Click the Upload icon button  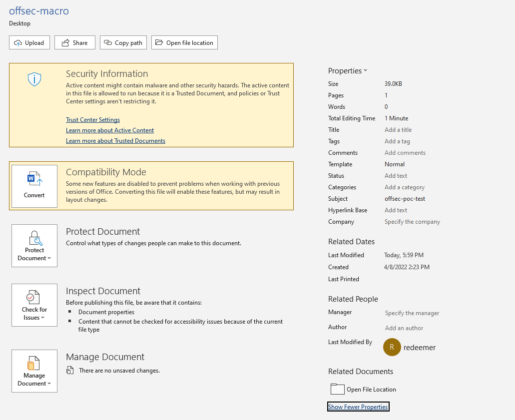17,42
